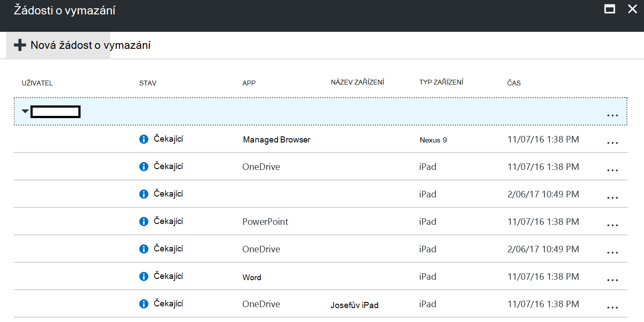Select the Josefův iPad device name cell
The width and height of the screenshot is (644, 322).
click(x=354, y=305)
